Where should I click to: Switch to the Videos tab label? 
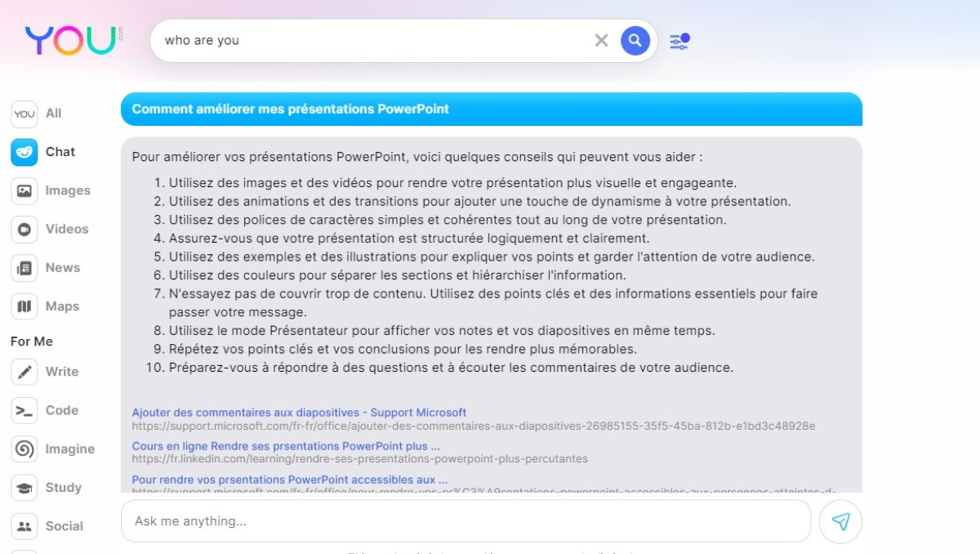67,229
